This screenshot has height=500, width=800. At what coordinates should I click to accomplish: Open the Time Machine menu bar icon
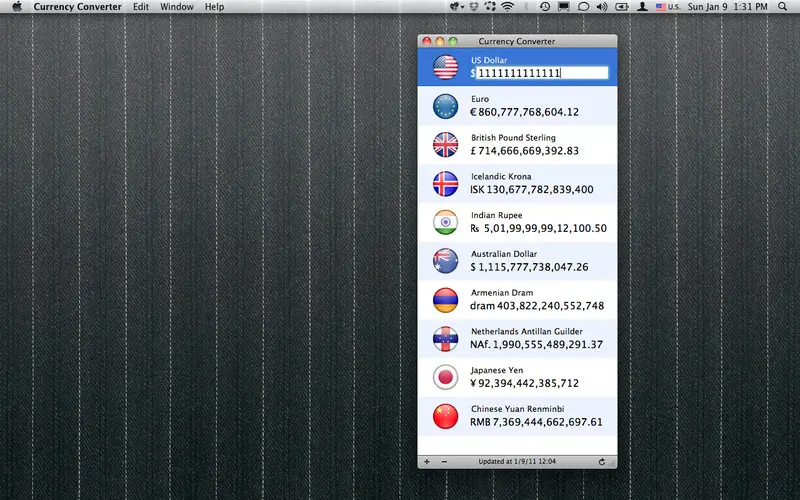pyautogui.click(x=545, y=7)
